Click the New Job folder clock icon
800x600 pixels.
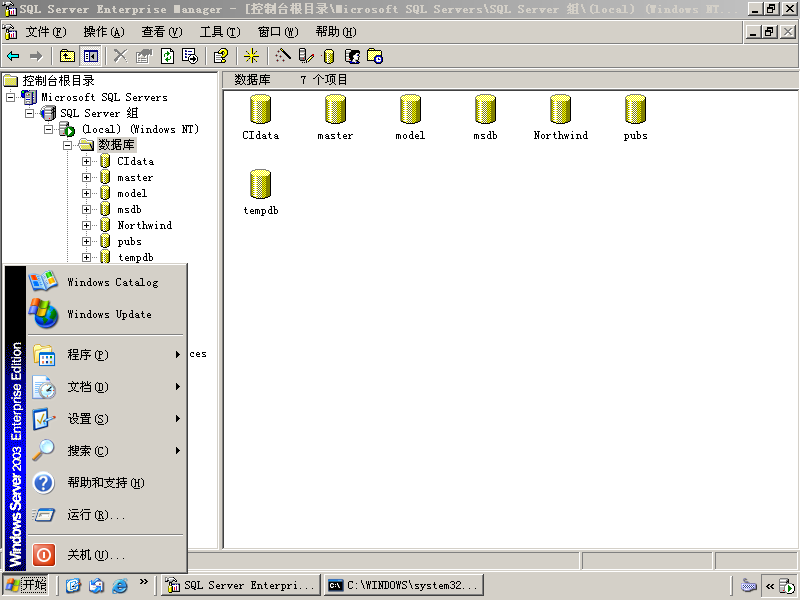click(x=375, y=56)
